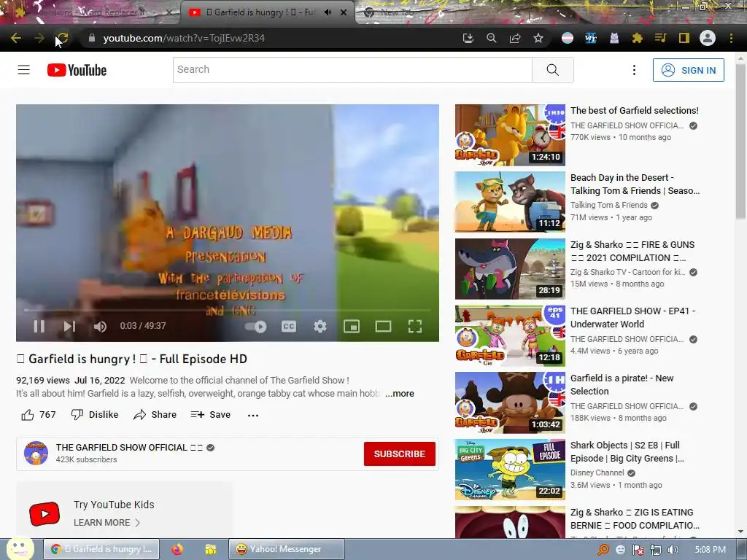Open the player settings gear
This screenshot has height=560, width=747.
coord(320,326)
